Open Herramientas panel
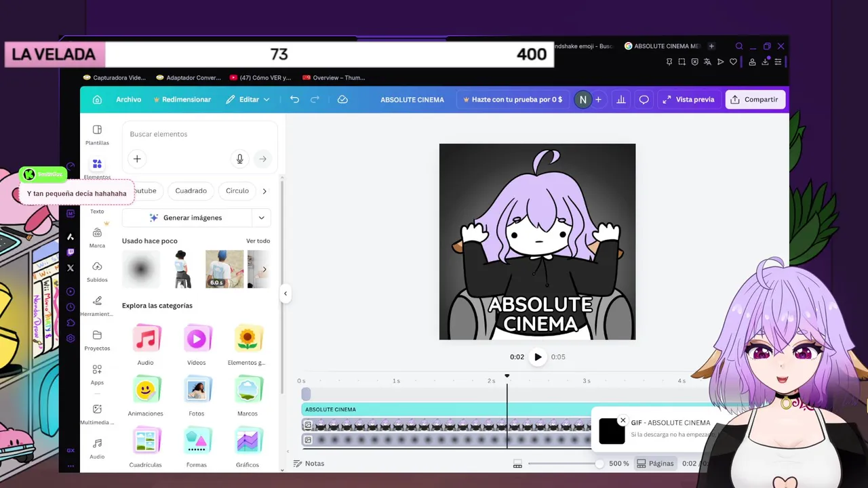Screen dimensions: 868x488 [97, 306]
